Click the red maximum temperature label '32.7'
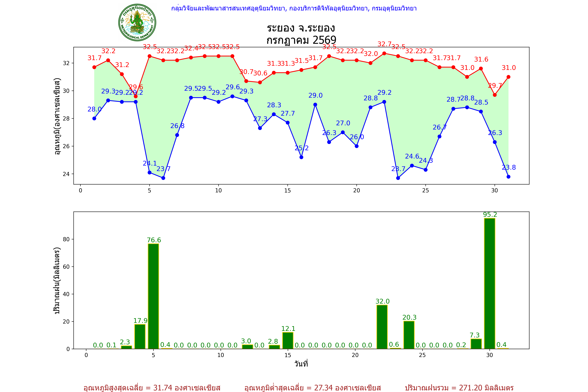The width and height of the screenshot is (588, 392). click(384, 44)
